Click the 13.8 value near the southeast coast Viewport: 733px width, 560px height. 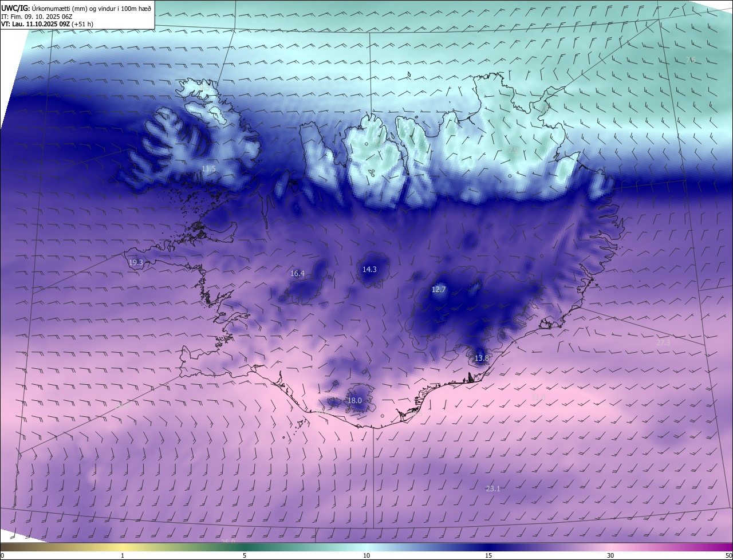point(482,358)
